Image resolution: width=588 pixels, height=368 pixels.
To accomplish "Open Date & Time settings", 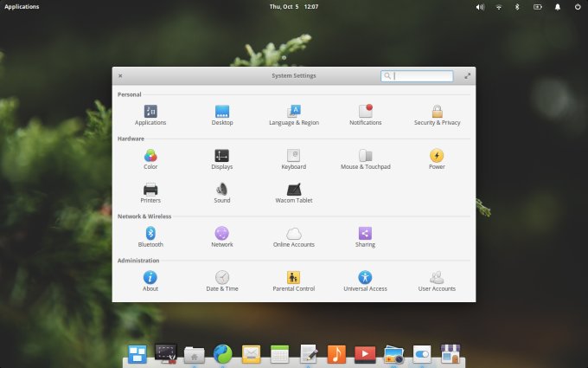I will point(222,281).
